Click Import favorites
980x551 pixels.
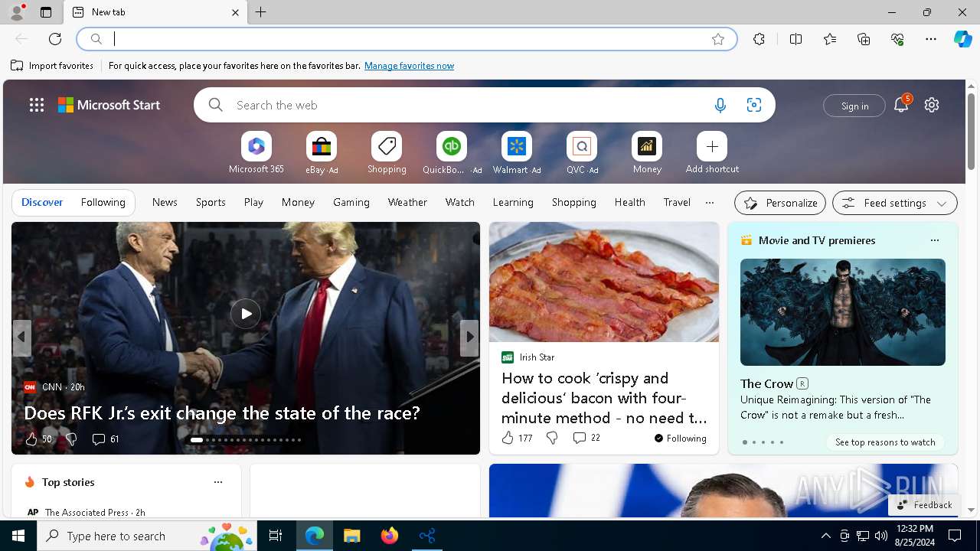[52, 66]
